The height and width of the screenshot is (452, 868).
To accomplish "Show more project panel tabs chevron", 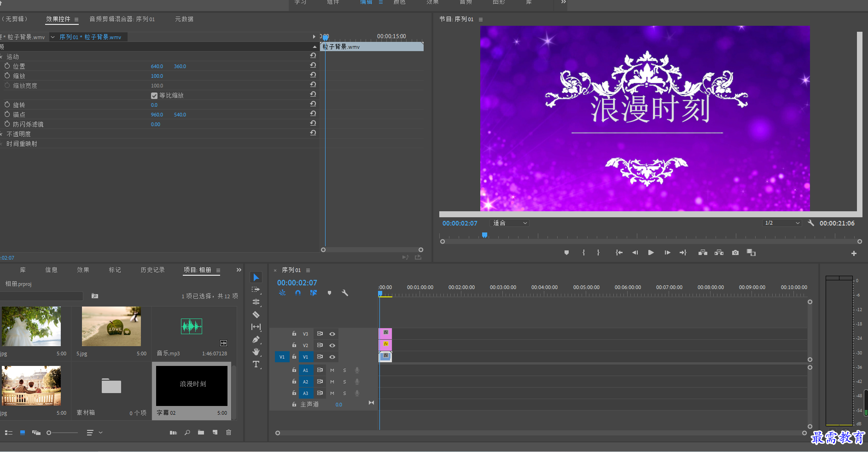I will coord(239,270).
